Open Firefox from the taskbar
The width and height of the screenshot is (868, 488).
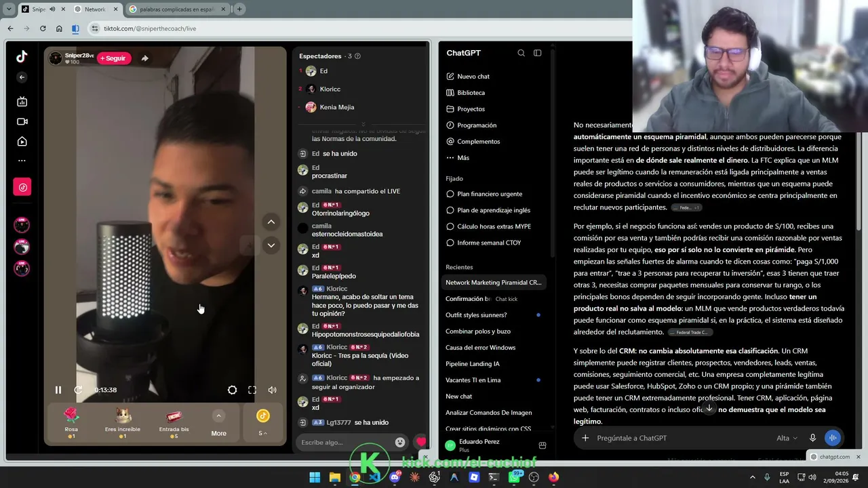click(x=554, y=477)
